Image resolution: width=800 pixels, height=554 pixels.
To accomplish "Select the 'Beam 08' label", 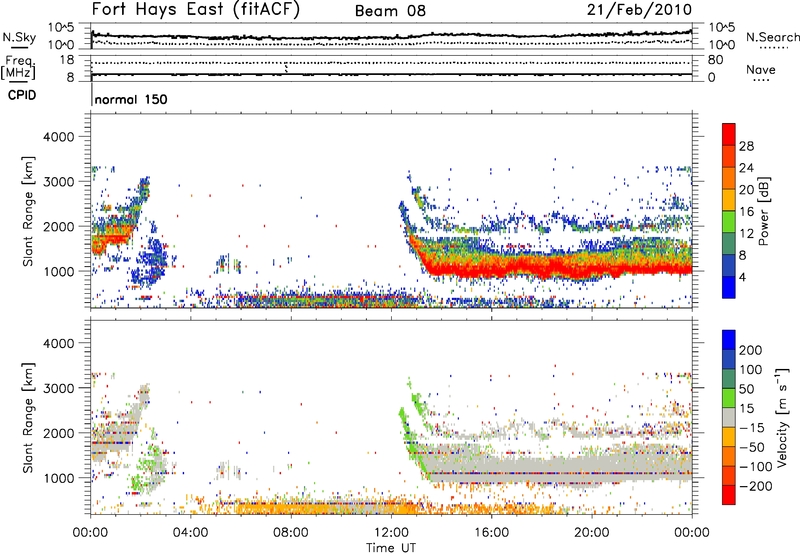I will (x=390, y=11).
